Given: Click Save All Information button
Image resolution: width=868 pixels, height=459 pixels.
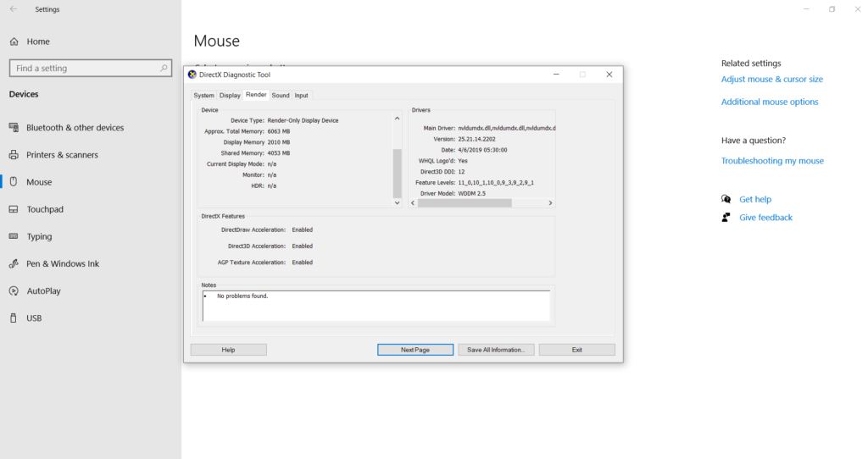Looking at the screenshot, I should pyautogui.click(x=496, y=350).
